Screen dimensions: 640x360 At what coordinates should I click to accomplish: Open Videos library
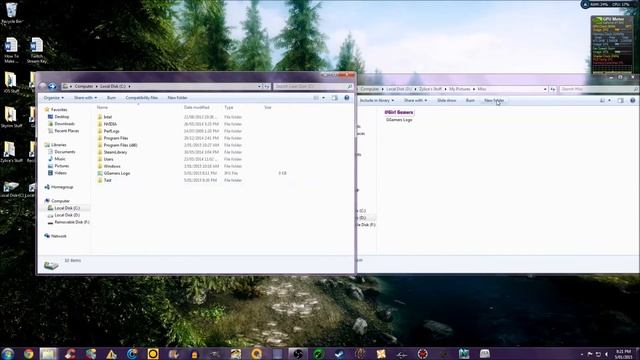[60, 173]
